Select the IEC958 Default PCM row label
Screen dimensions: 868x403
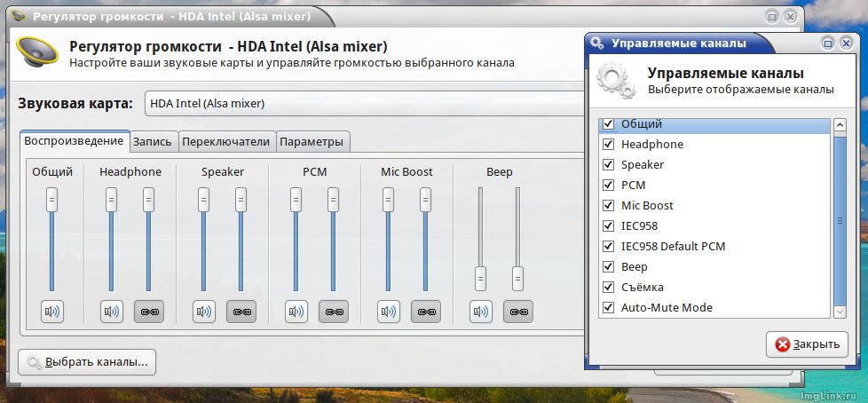coord(673,247)
